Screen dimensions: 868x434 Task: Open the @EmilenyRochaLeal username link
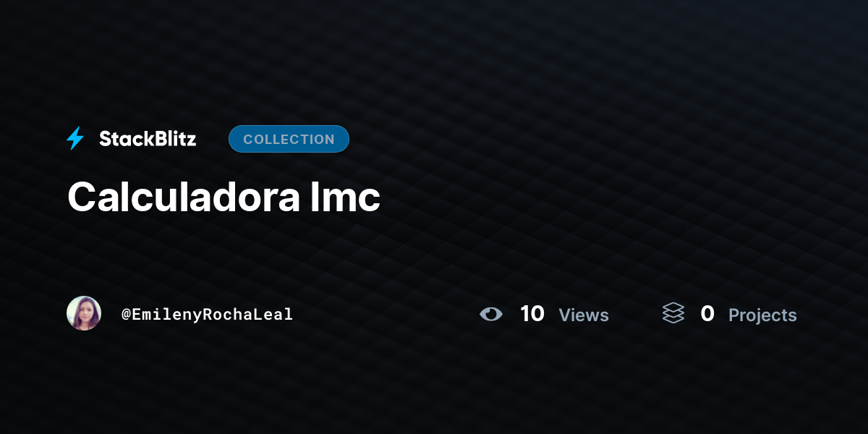207,314
